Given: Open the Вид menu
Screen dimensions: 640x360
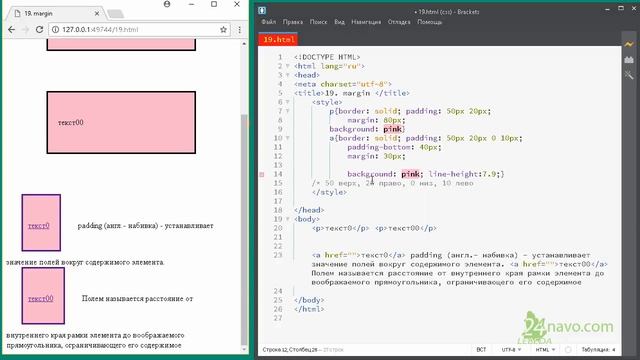Looking at the screenshot, I should [x=339, y=22].
